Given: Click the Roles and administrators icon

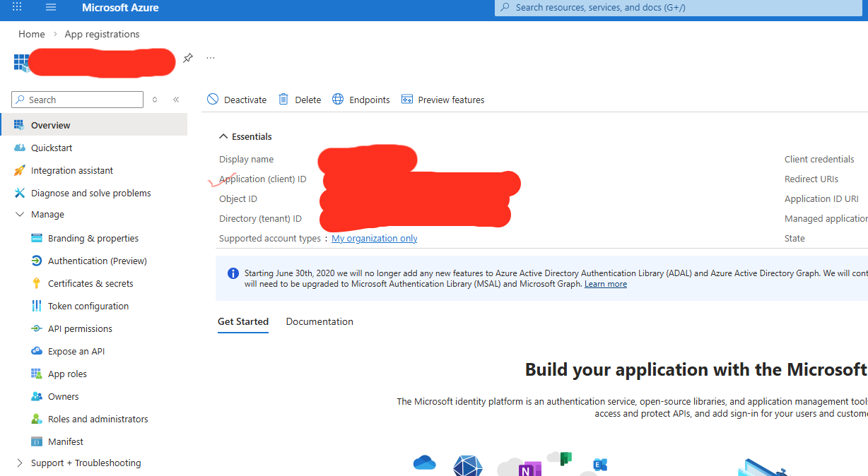Looking at the screenshot, I should click(37, 419).
